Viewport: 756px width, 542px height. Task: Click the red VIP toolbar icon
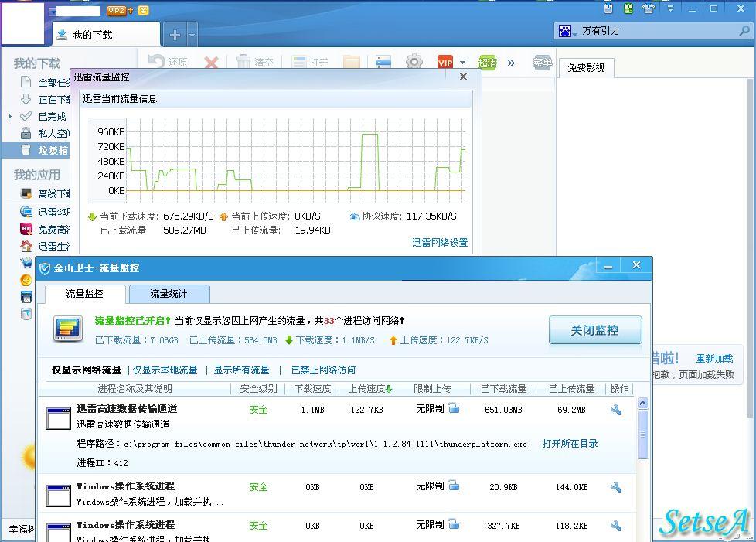(x=445, y=62)
